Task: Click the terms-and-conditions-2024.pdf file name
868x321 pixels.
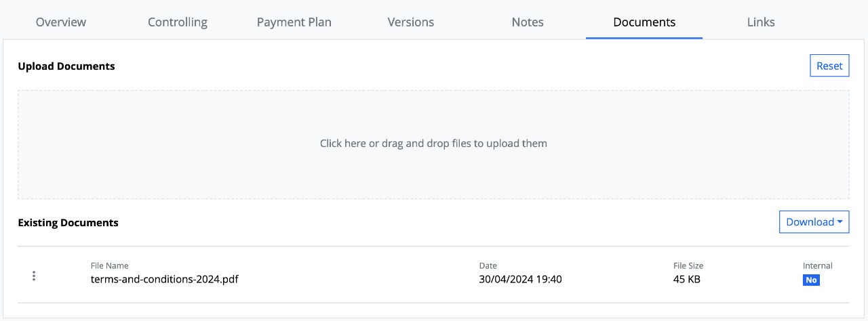Action: 165,279
